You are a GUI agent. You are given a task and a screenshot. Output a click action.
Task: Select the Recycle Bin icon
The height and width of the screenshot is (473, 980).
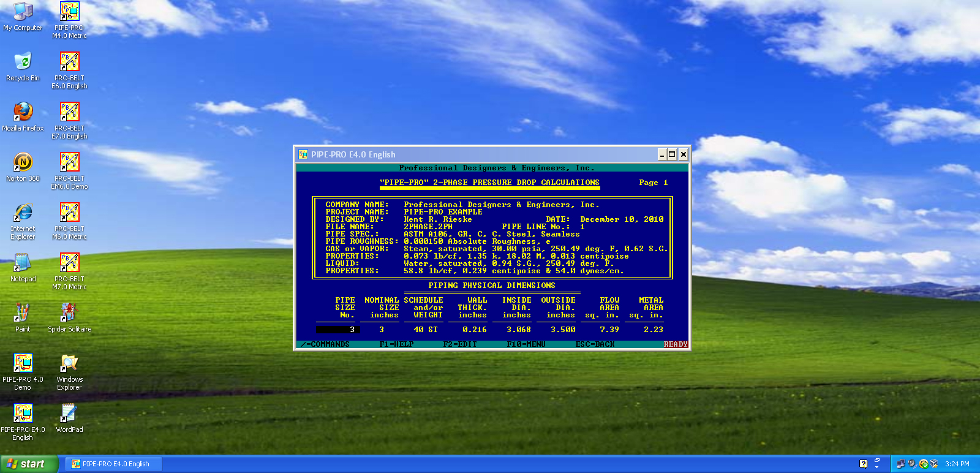point(23,66)
